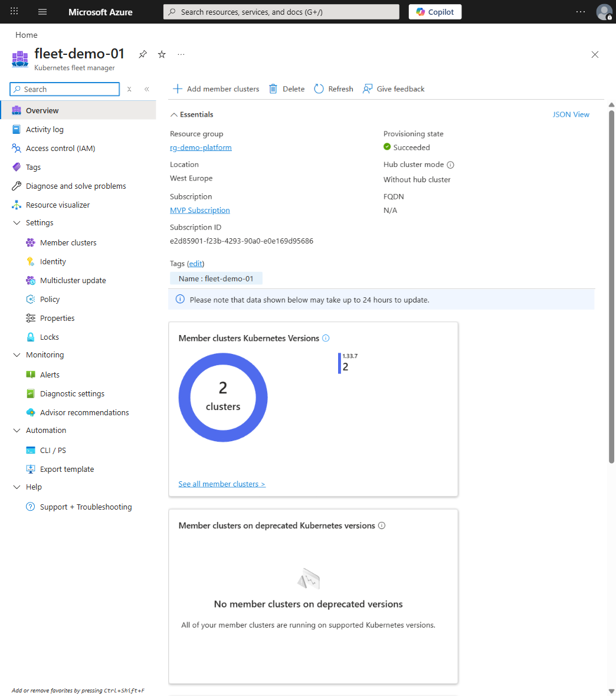The width and height of the screenshot is (616, 696).
Task: Open rg-demo-platform resource group link
Action: [x=201, y=147]
